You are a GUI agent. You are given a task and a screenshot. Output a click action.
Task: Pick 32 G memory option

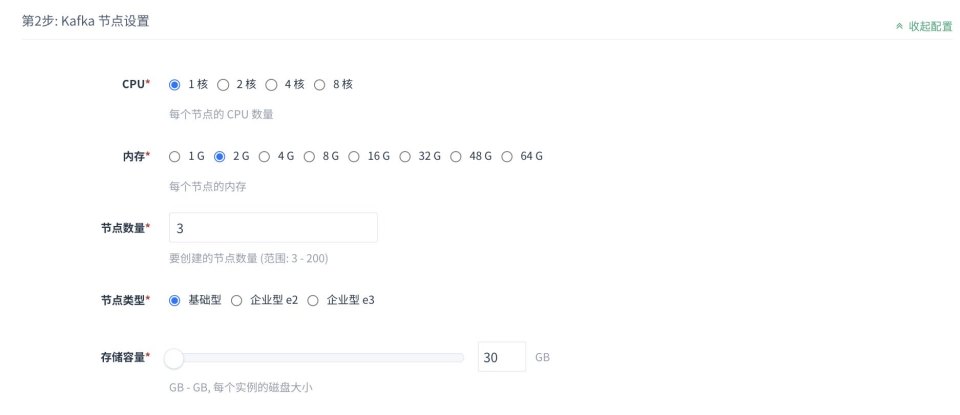coord(405,156)
